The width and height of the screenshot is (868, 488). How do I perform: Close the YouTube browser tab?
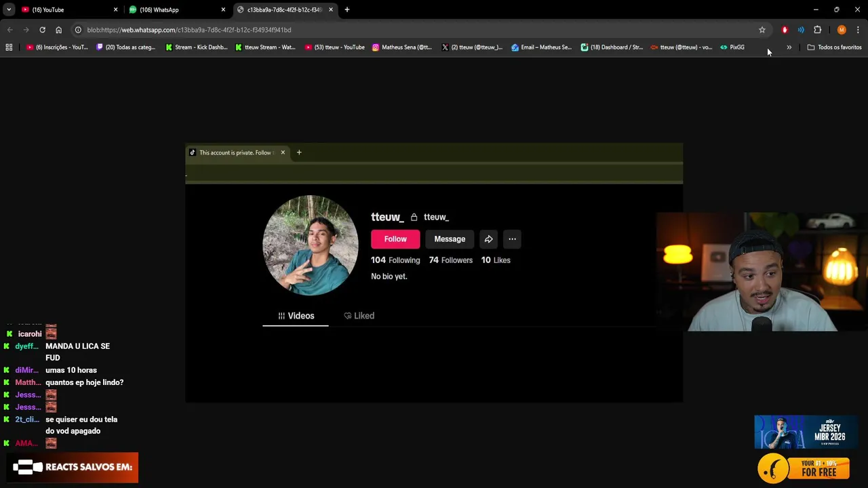coord(115,9)
